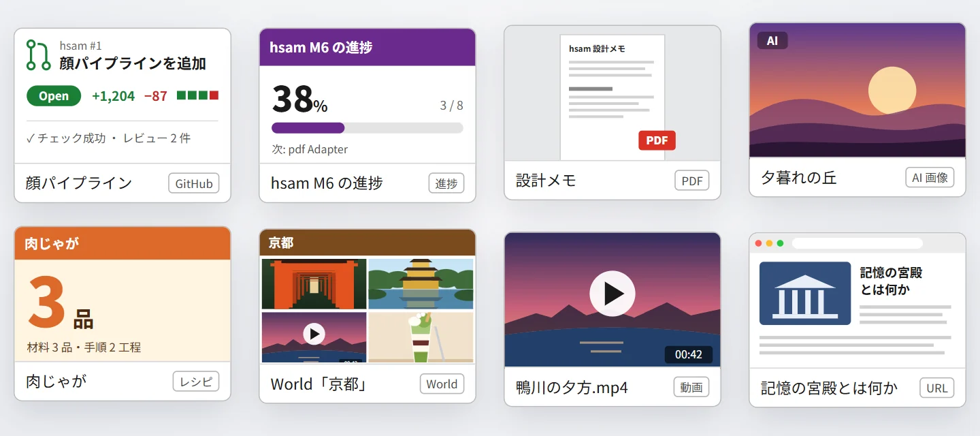
Task: Open the torii gate thumbnail
Action: click(x=314, y=284)
